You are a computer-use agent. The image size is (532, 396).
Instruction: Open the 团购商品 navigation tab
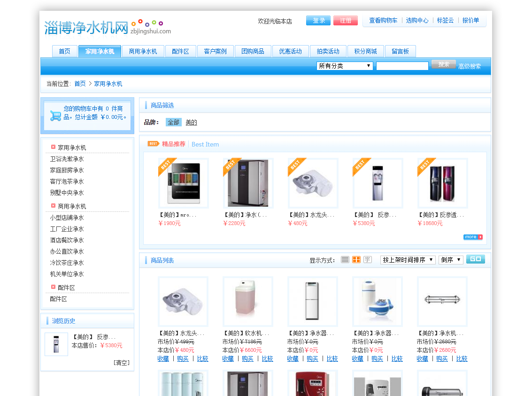[253, 51]
